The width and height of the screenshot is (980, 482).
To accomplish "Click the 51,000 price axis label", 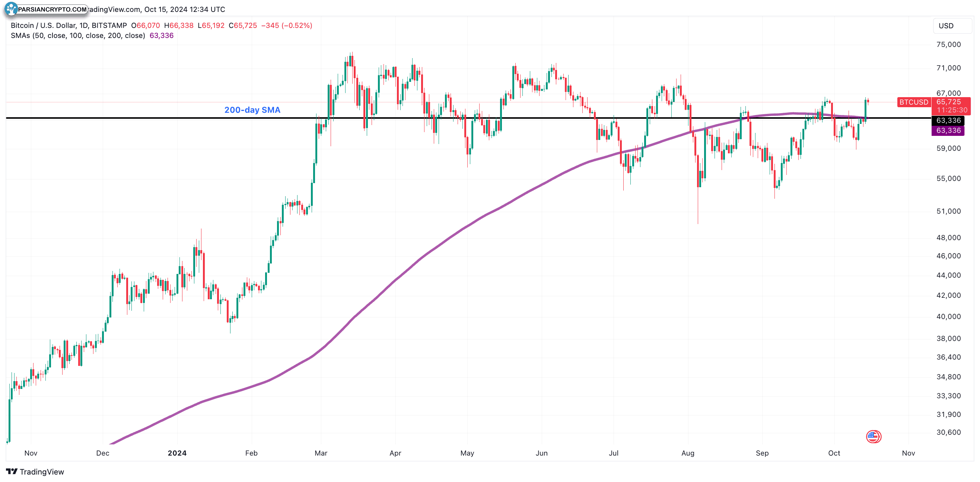I will 948,211.
